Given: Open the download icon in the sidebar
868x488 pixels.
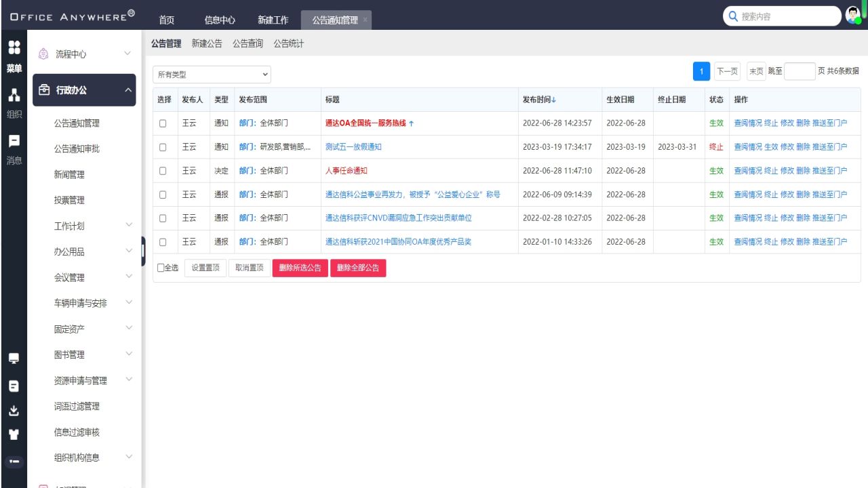Looking at the screenshot, I should tap(14, 410).
